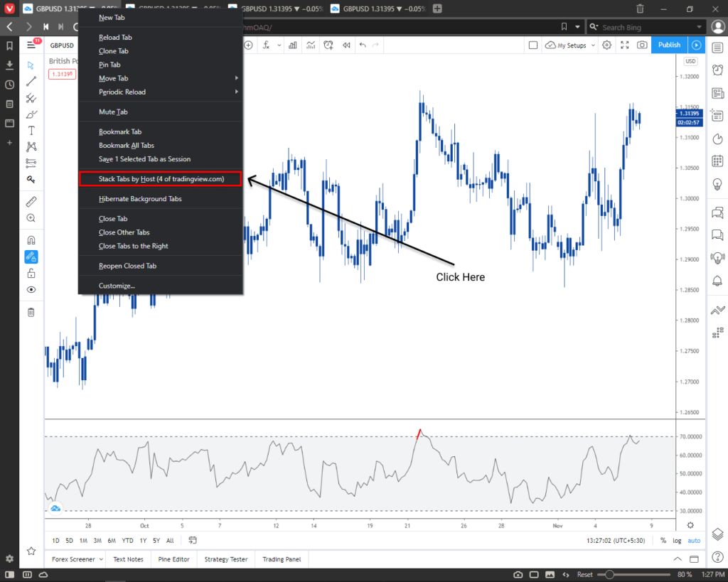
Task: Toggle percent scale on price axis
Action: point(663,540)
